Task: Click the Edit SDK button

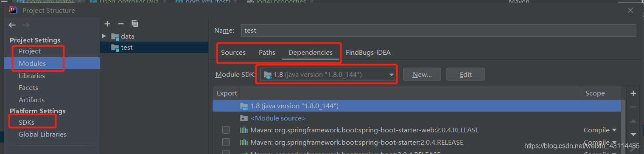Action: pyautogui.click(x=466, y=74)
